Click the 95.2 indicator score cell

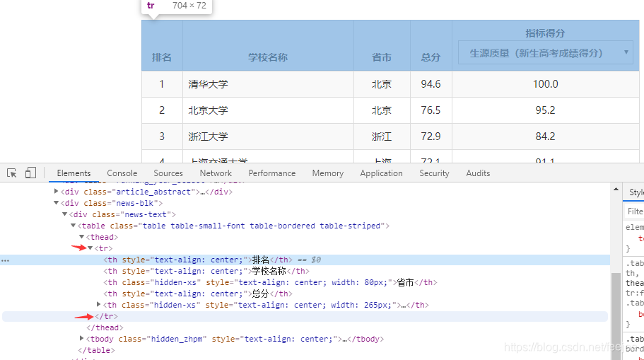(546, 110)
